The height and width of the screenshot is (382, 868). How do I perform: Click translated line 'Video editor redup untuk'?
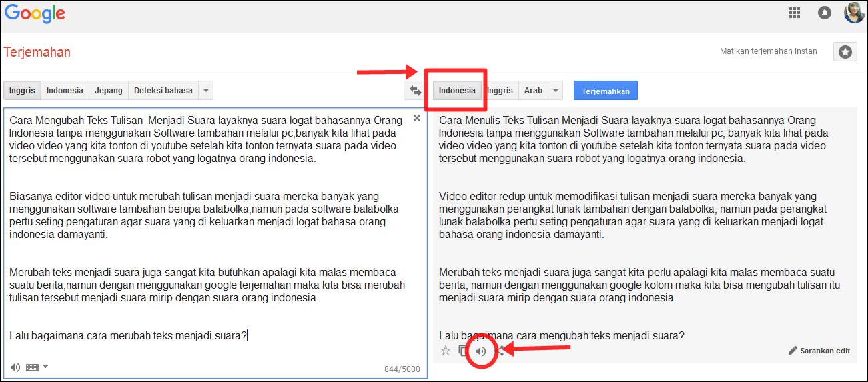[632, 215]
